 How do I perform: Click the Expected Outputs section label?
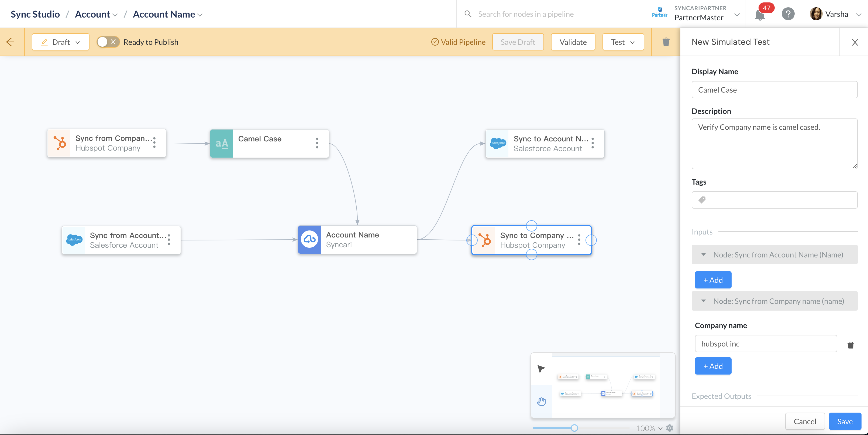[721, 396]
